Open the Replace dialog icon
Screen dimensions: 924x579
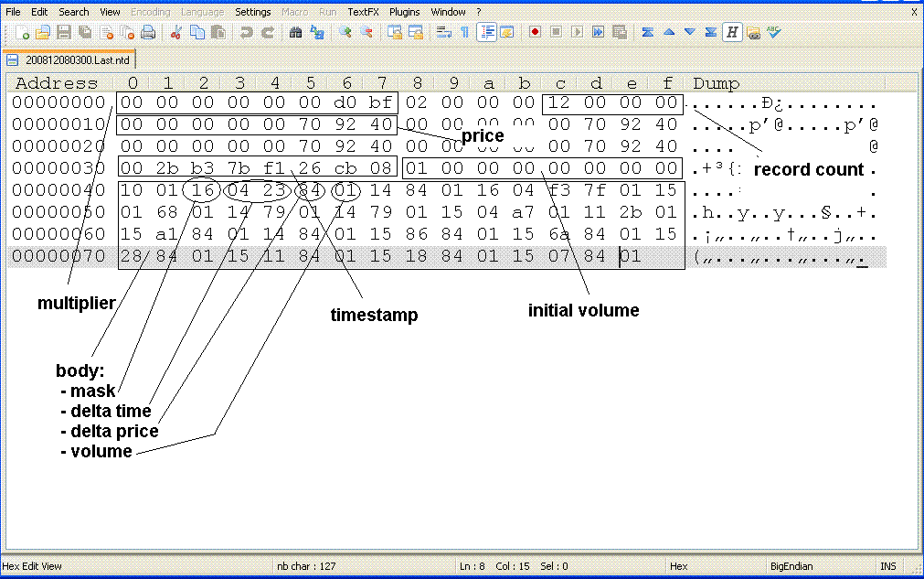[317, 32]
